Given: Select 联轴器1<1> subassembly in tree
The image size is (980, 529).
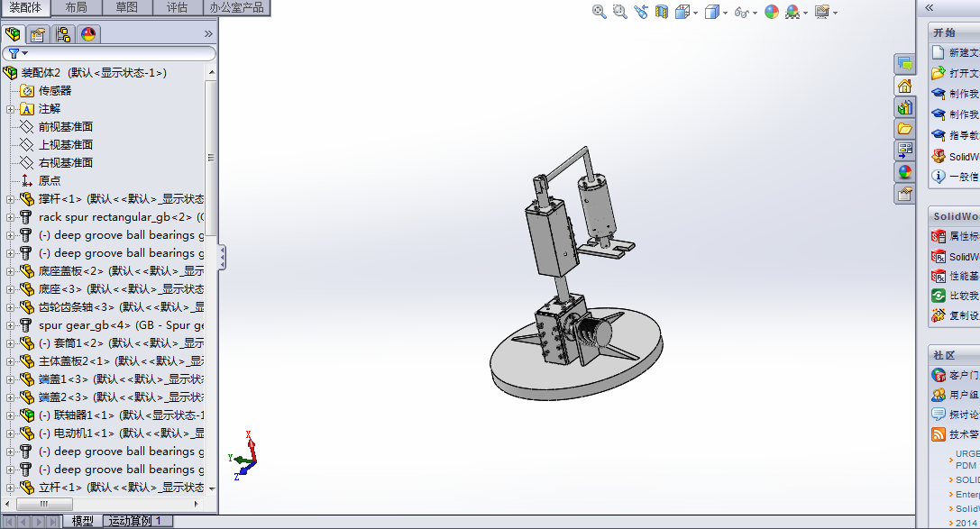Looking at the screenshot, I should pos(121,415).
